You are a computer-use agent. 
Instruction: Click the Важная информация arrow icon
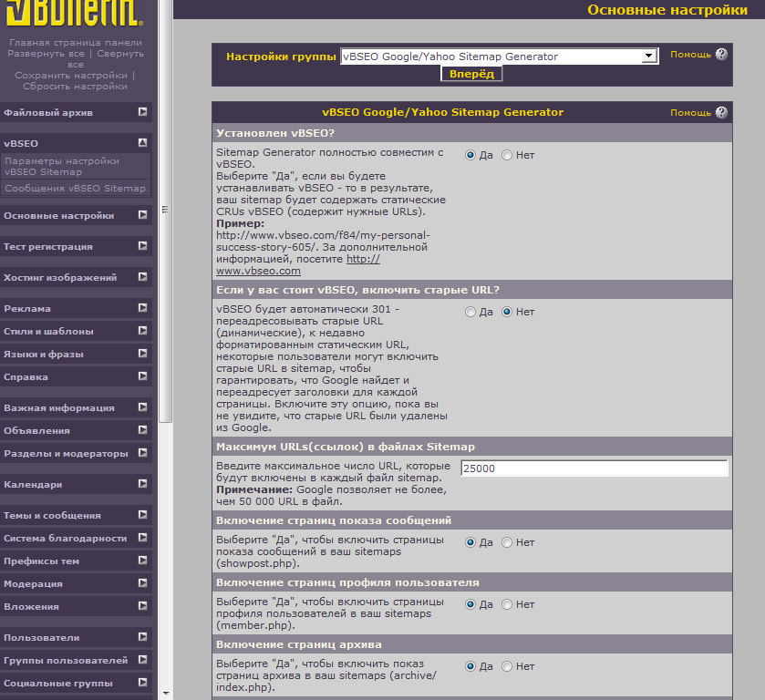pos(142,407)
